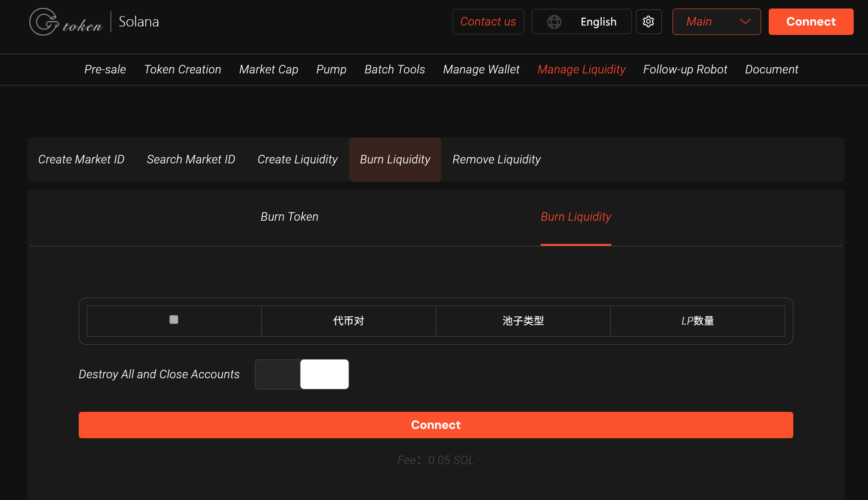Screen dimensions: 868x500
Task: Switch to the Create Market ID tab
Action: pos(81,159)
